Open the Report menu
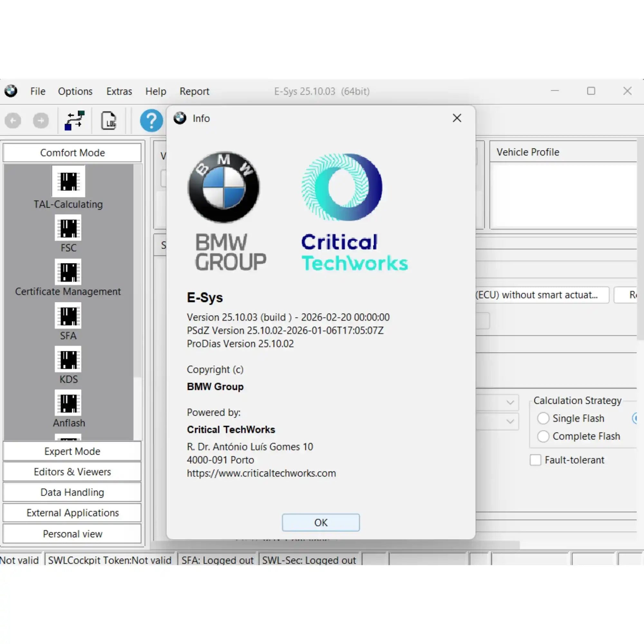This screenshot has height=644, width=644. coord(194,91)
